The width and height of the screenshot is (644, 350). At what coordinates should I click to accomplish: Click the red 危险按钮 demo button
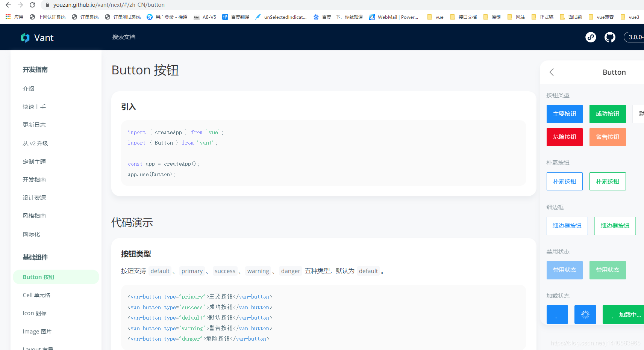pyautogui.click(x=564, y=137)
